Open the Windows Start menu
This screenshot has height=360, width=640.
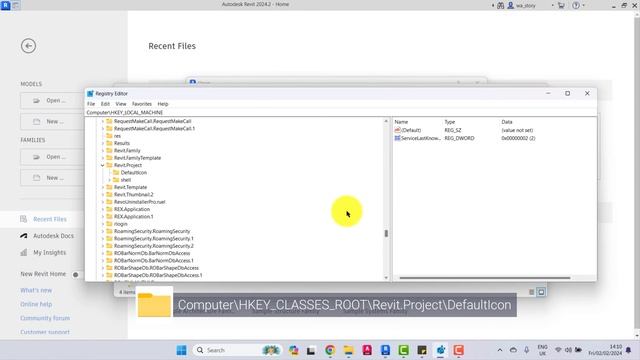pos(182,350)
